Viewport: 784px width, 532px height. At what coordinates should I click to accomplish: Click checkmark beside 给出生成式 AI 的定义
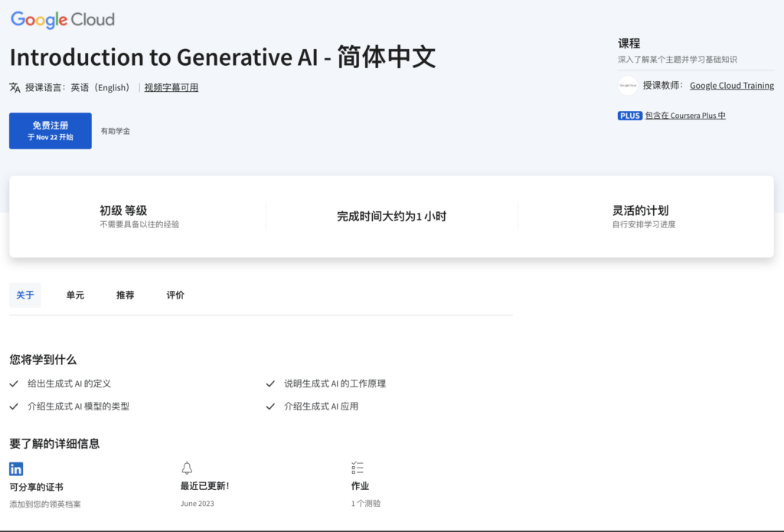click(x=14, y=383)
